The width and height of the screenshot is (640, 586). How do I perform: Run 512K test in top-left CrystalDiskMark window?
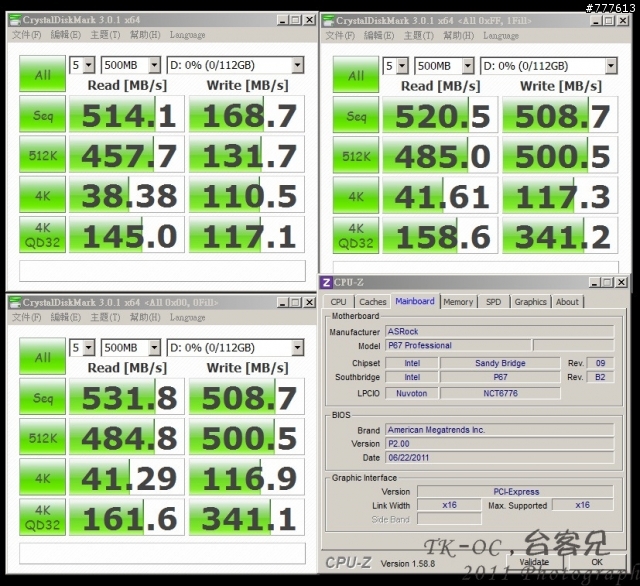point(42,154)
